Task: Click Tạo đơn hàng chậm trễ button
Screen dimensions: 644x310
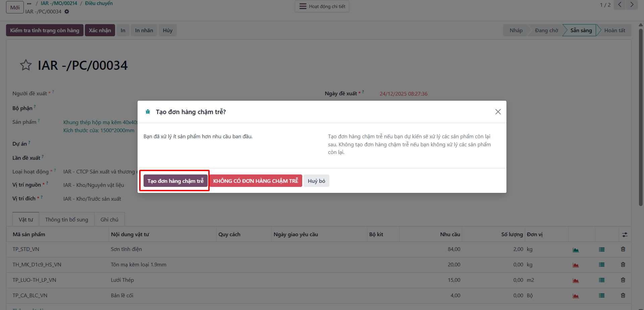Action: coord(175,181)
